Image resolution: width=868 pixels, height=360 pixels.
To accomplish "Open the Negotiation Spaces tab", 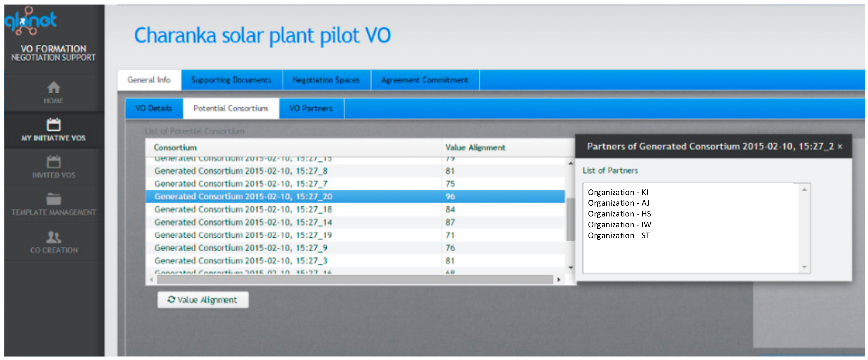I will click(x=326, y=80).
